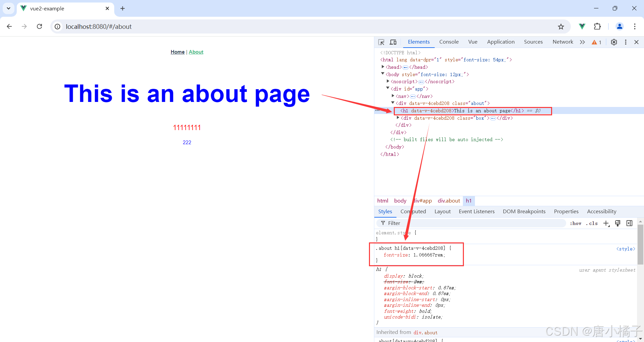Switch to the Console tab
Screen dimensions: 644x342
pos(449,42)
